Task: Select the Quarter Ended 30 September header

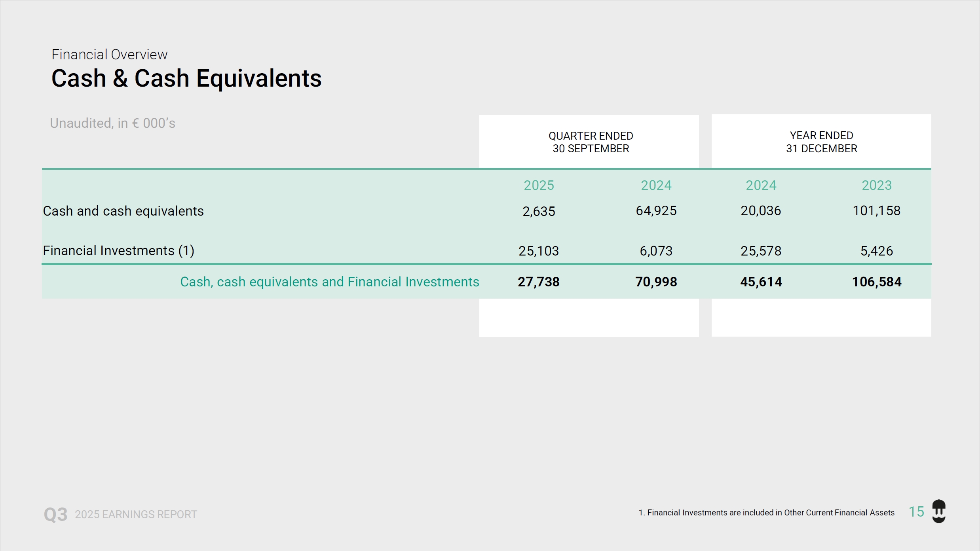Action: pos(591,142)
